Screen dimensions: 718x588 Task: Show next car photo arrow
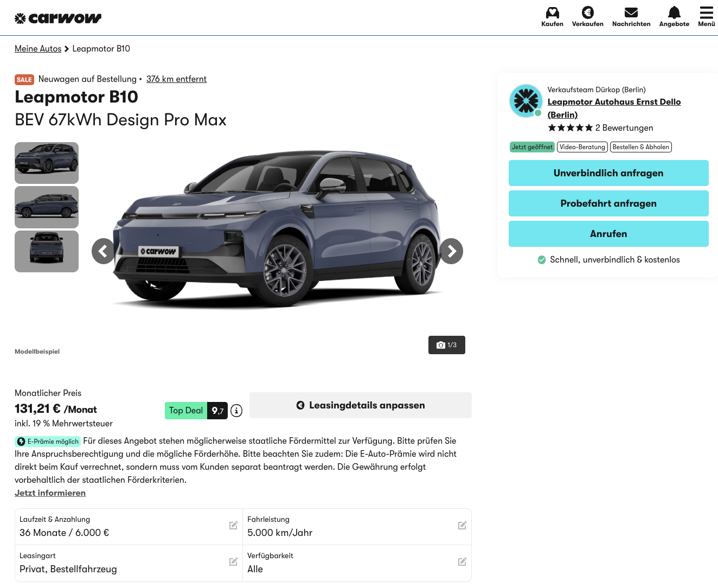[x=451, y=251]
